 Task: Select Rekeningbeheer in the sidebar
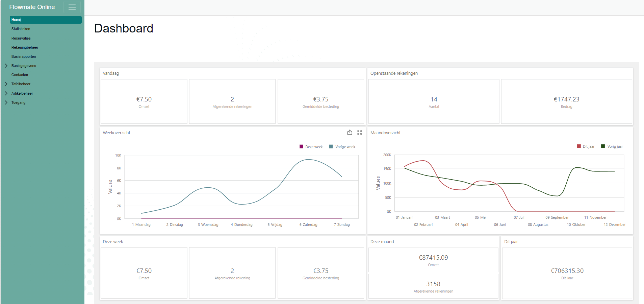click(25, 47)
